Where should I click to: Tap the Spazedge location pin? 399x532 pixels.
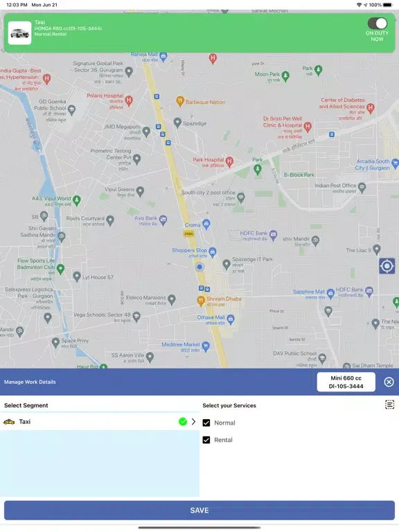(x=177, y=123)
